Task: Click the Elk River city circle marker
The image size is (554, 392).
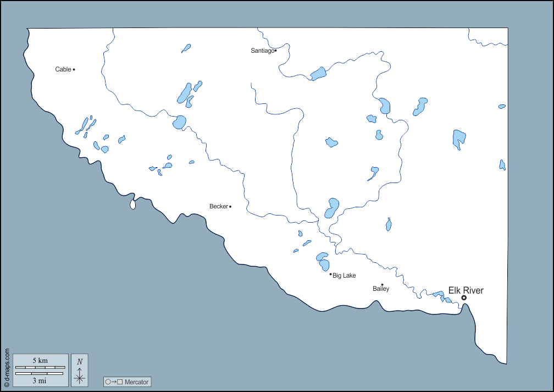Action: coord(464,297)
